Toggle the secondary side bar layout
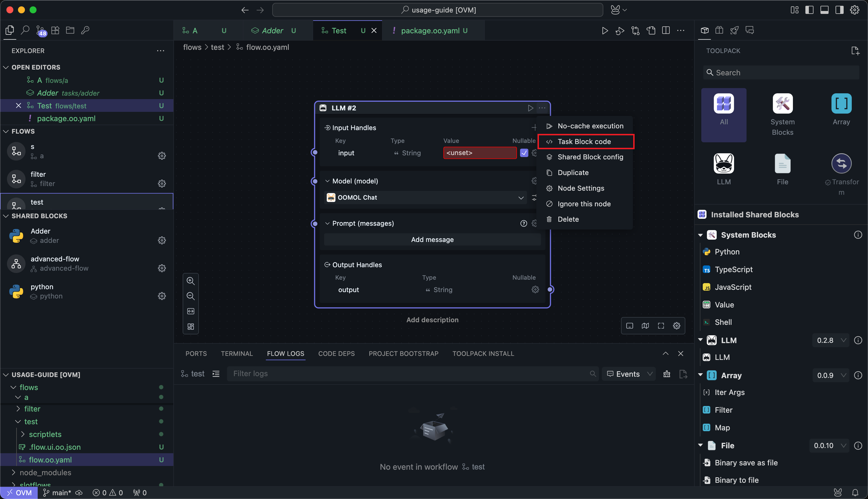 pyautogui.click(x=839, y=10)
